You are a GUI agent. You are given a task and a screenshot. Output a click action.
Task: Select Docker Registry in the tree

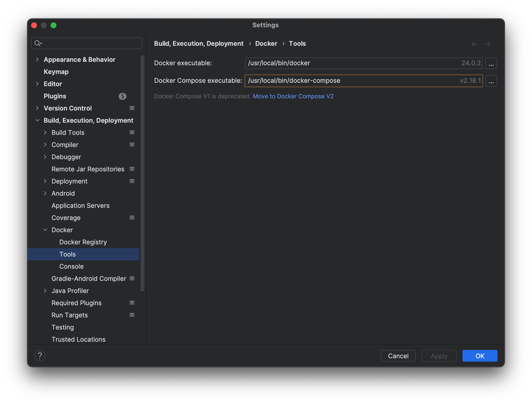tap(83, 242)
